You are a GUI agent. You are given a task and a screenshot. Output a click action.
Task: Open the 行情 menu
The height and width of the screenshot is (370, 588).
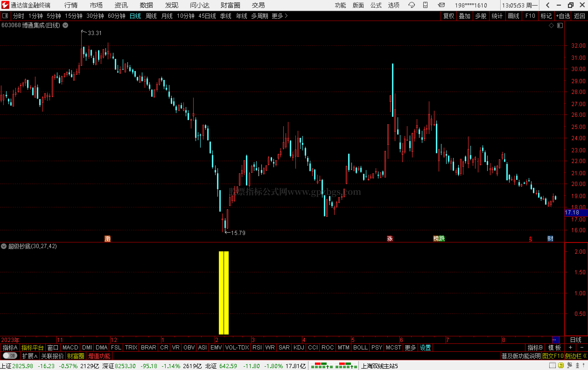(x=71, y=5)
